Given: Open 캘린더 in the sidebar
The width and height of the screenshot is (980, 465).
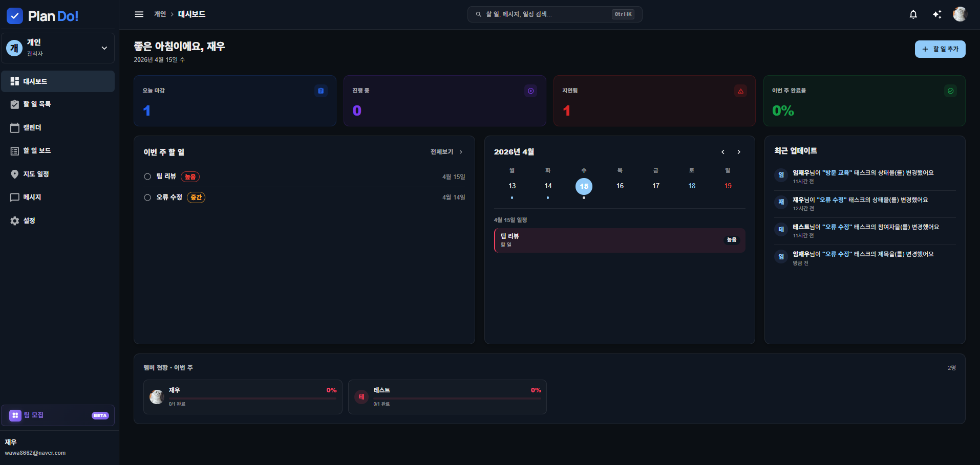Looking at the screenshot, I should tap(32, 127).
